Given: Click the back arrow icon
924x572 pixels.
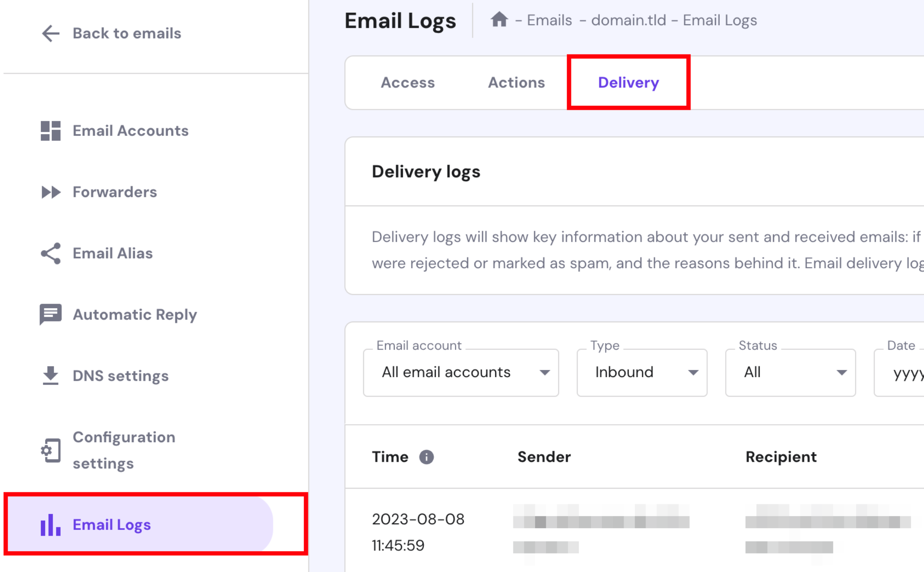Looking at the screenshot, I should pos(50,33).
